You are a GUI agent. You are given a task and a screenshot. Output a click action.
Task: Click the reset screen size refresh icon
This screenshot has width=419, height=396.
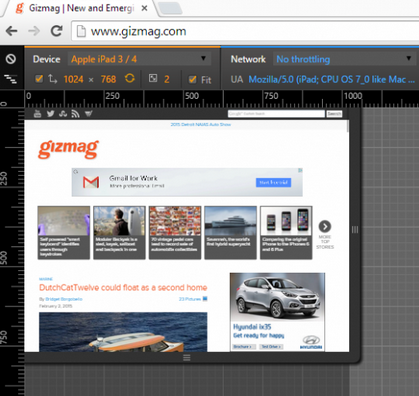point(130,79)
